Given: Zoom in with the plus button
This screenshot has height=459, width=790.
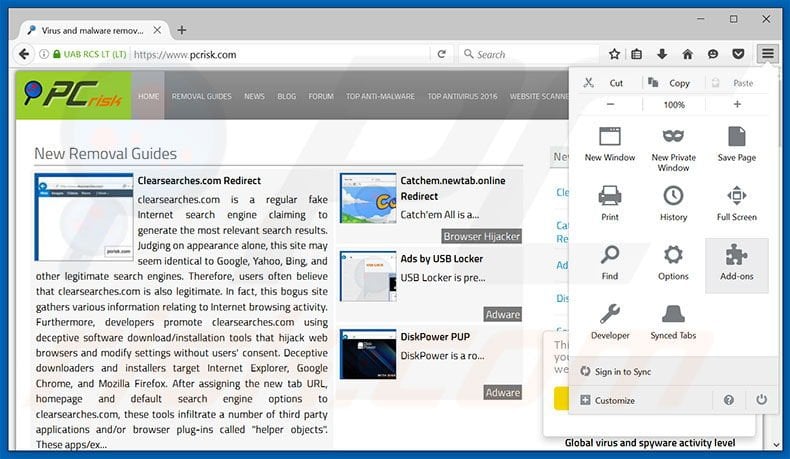Looking at the screenshot, I should click(x=737, y=104).
